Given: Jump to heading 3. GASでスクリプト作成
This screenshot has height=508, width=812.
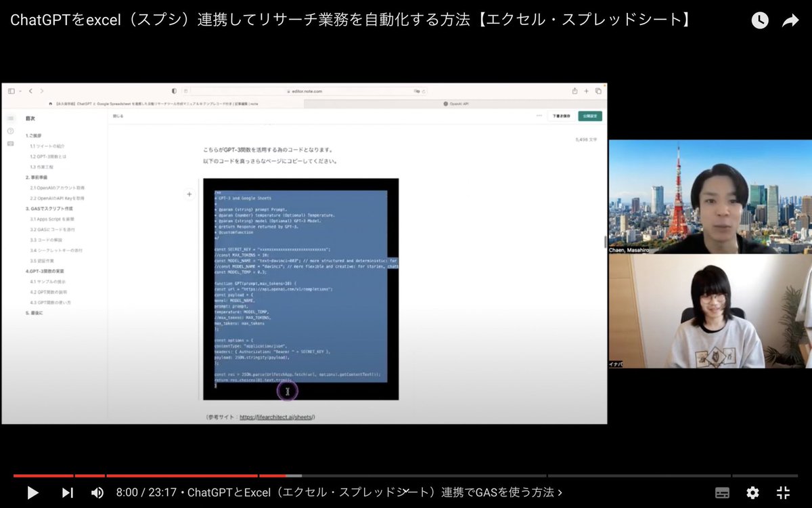Looking at the screenshot, I should 49,209.
